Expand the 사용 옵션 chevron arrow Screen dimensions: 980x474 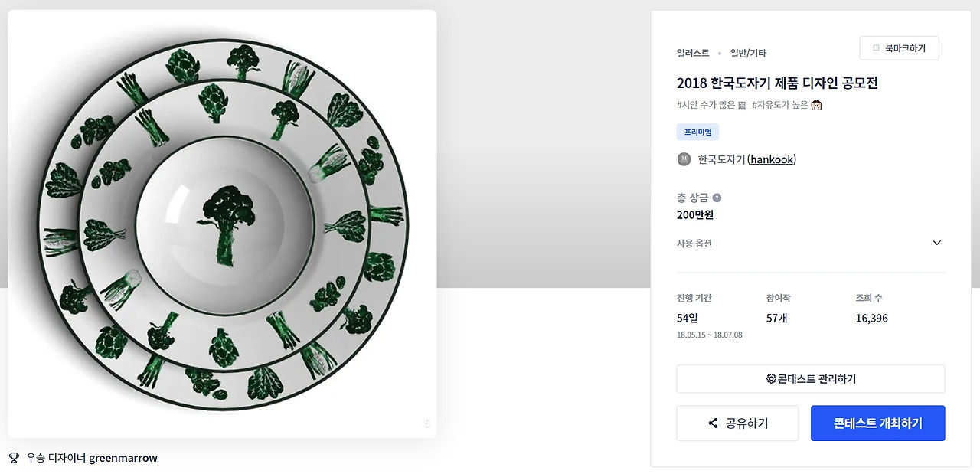point(936,243)
